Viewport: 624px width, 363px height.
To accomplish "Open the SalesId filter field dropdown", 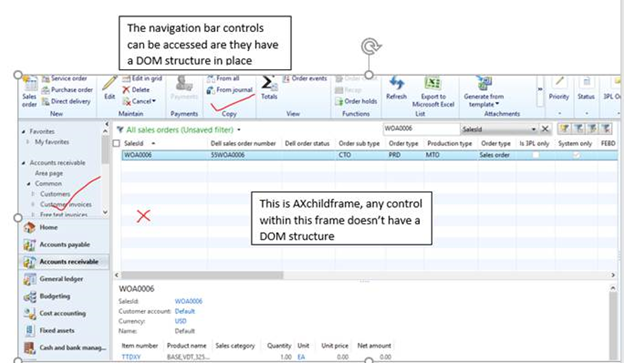I will pos(533,129).
